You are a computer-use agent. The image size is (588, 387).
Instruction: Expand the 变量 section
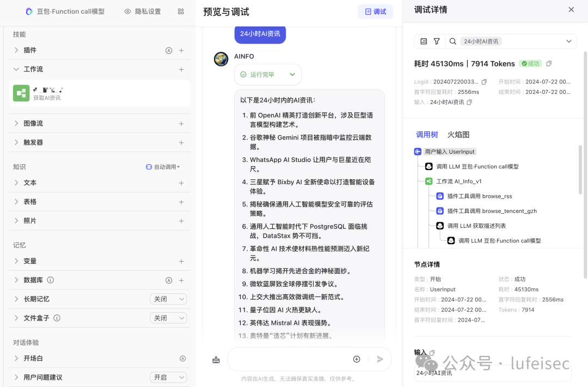click(16, 261)
